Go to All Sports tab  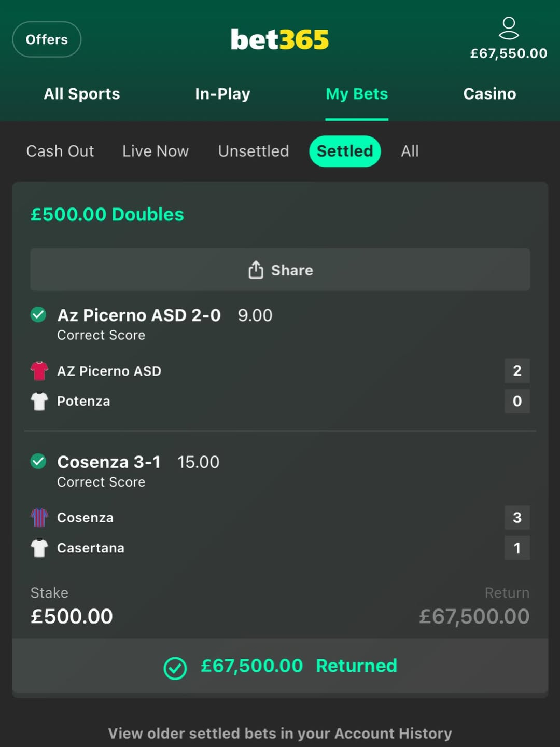point(82,94)
